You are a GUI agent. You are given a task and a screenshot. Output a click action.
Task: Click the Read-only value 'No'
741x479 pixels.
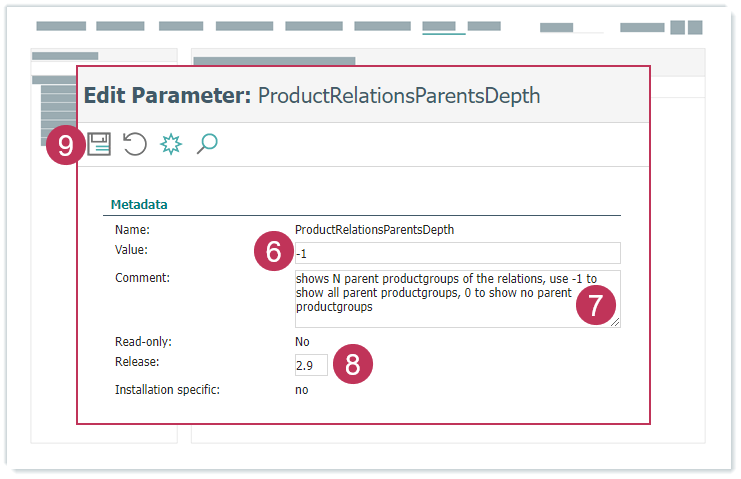click(x=303, y=342)
